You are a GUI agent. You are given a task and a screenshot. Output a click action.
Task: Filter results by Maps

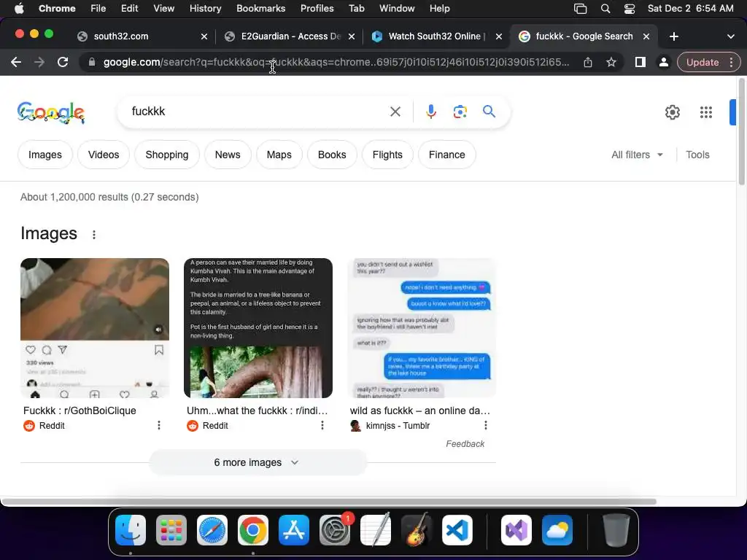tap(279, 155)
